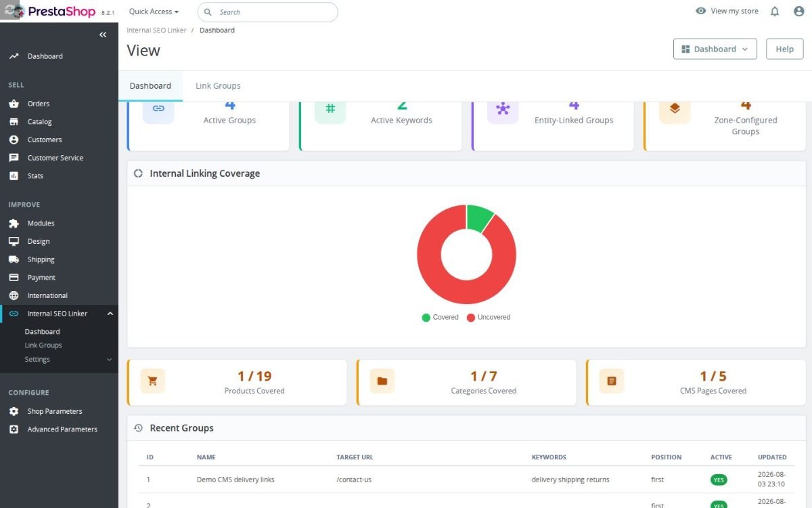812x508 pixels.
Task: Click the Entity-Linked Groups icon
Action: (x=503, y=109)
